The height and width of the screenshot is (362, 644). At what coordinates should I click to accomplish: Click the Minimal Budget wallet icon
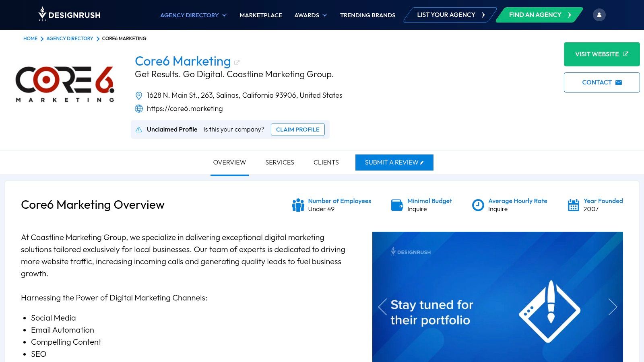[397, 205]
